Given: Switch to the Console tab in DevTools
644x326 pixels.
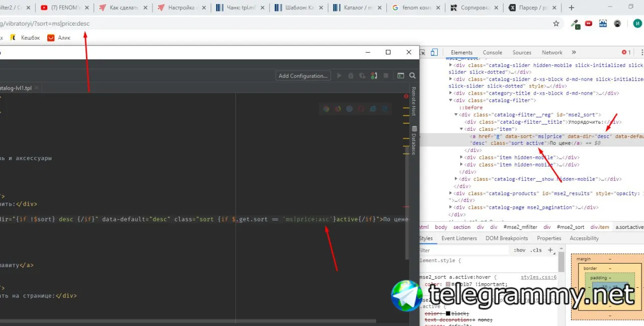Looking at the screenshot, I should click(x=493, y=52).
